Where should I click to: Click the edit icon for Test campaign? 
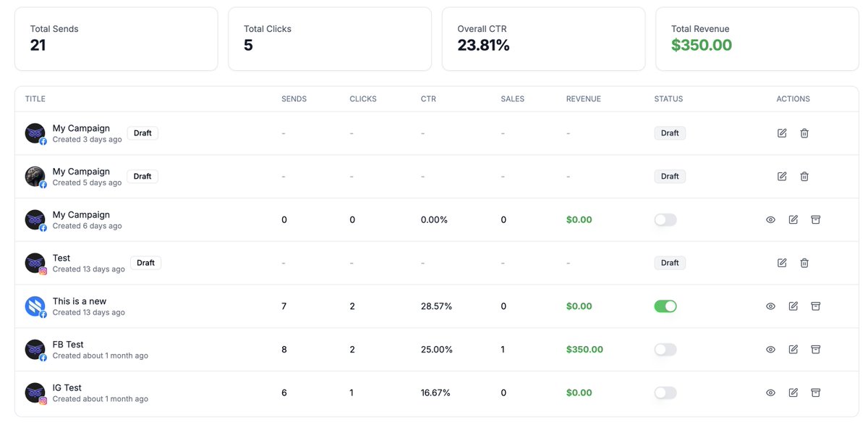click(782, 263)
